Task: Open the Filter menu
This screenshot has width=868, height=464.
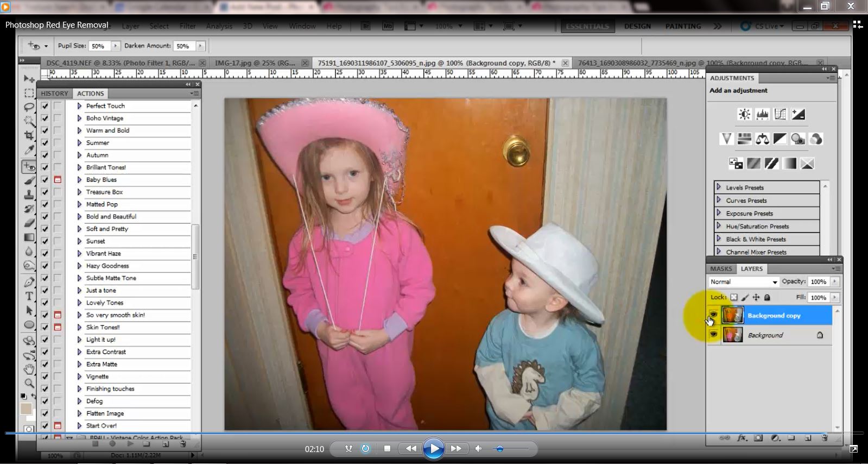Action: [187, 26]
